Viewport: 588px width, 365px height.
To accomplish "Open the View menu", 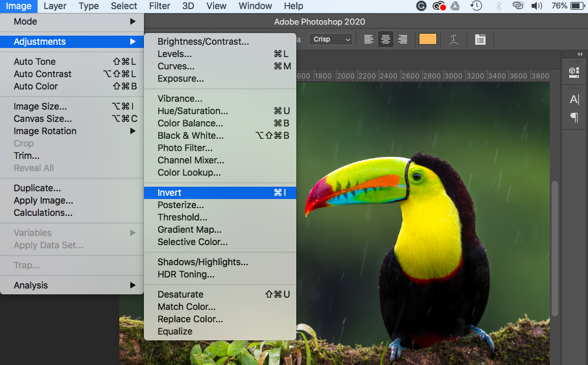I will [217, 6].
